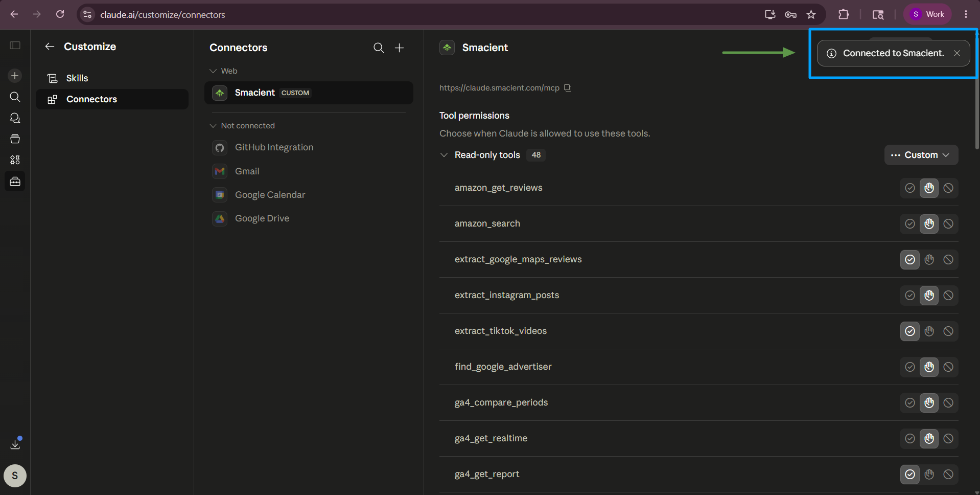
Task: Open the Work profile button
Action: [x=927, y=14]
